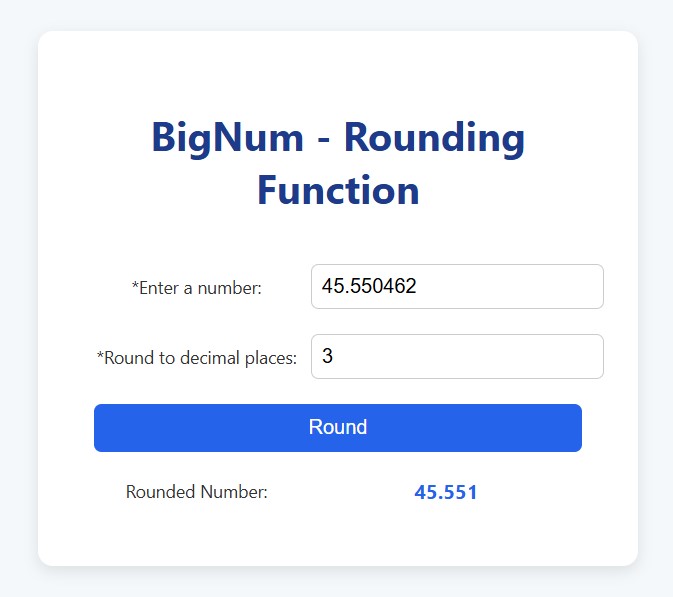Click the 'BigNum - Rounding Function' heading
Viewport: 673px width, 597px height.
[338, 163]
